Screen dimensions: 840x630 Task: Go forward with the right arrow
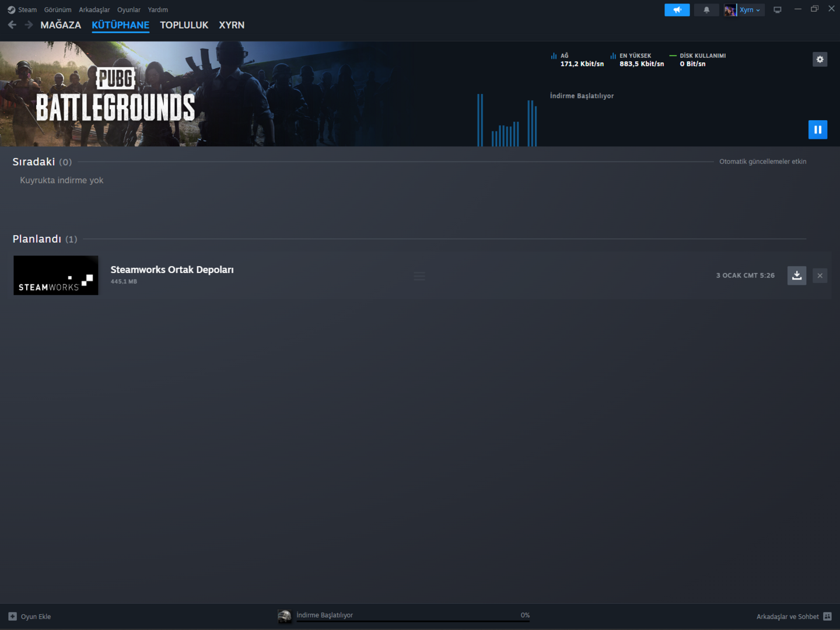pyautogui.click(x=29, y=25)
